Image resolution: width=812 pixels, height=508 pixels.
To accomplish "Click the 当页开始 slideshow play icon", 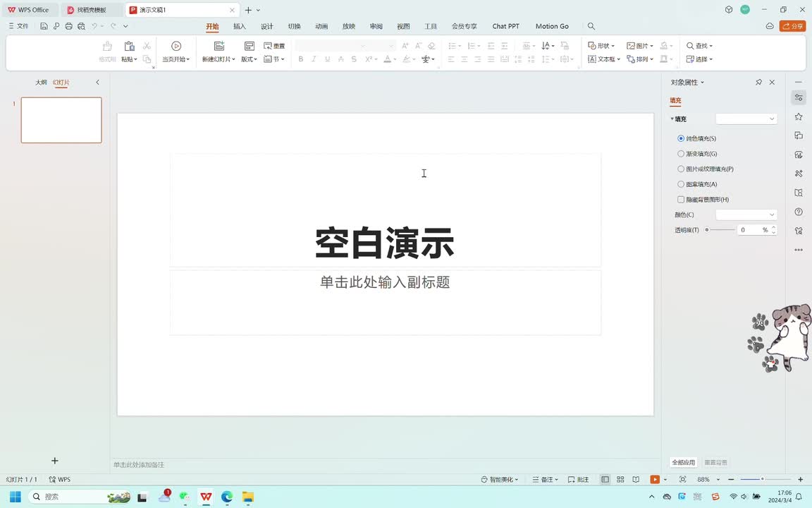I will [x=176, y=46].
